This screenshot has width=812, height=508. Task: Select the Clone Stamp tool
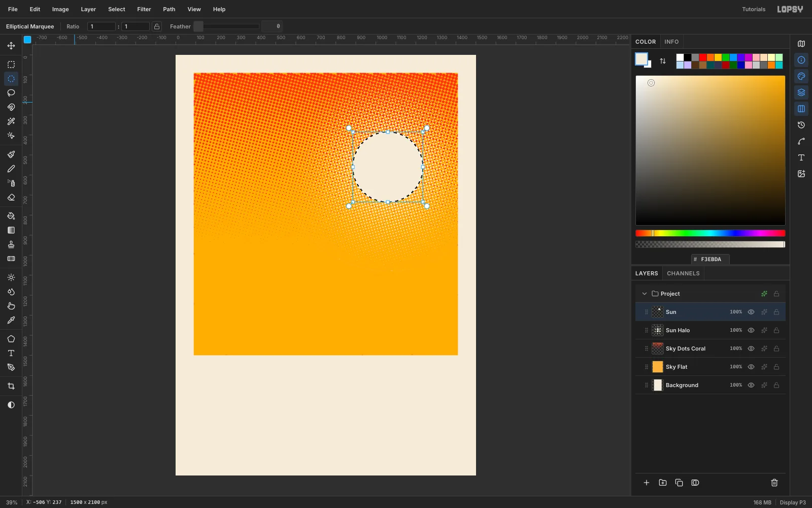[11, 244]
